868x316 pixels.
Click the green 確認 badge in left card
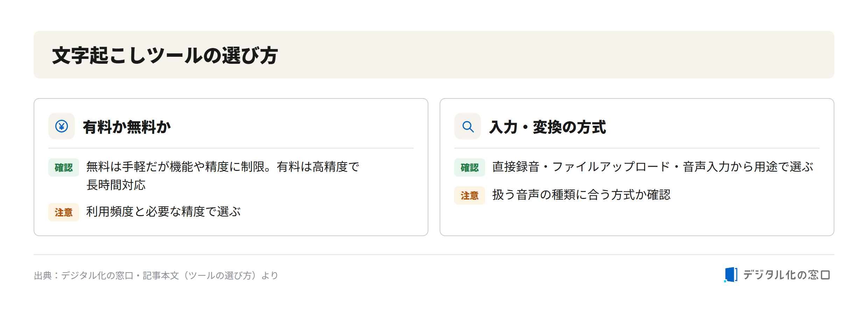pyautogui.click(x=64, y=167)
